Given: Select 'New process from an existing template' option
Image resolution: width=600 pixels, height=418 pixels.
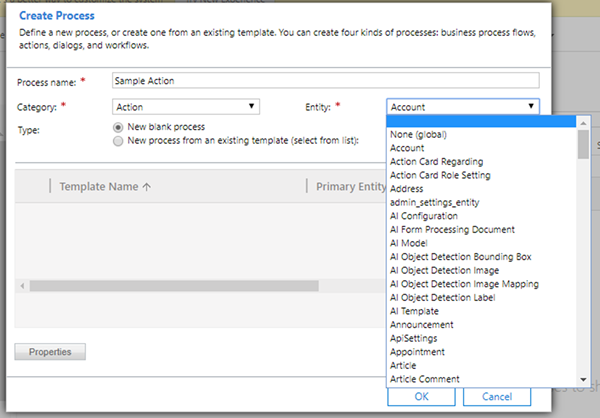Looking at the screenshot, I should point(119,142).
